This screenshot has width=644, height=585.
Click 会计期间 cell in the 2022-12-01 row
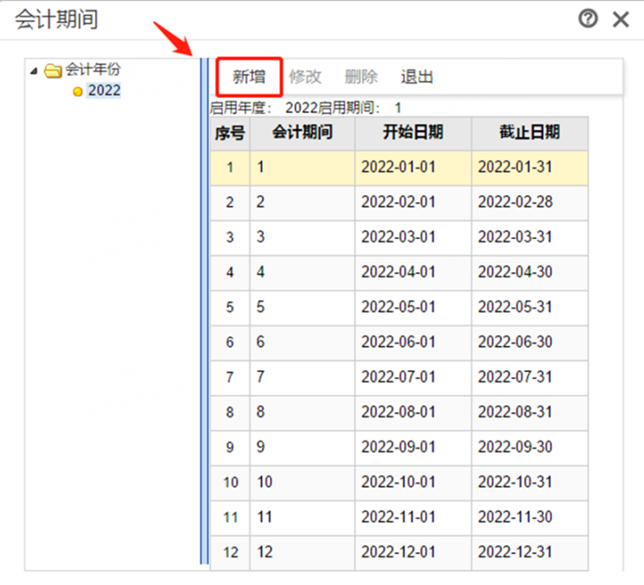pos(302,553)
